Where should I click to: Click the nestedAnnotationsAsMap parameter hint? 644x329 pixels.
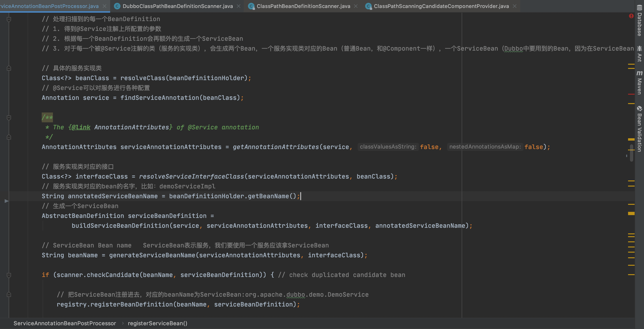[x=485, y=147]
